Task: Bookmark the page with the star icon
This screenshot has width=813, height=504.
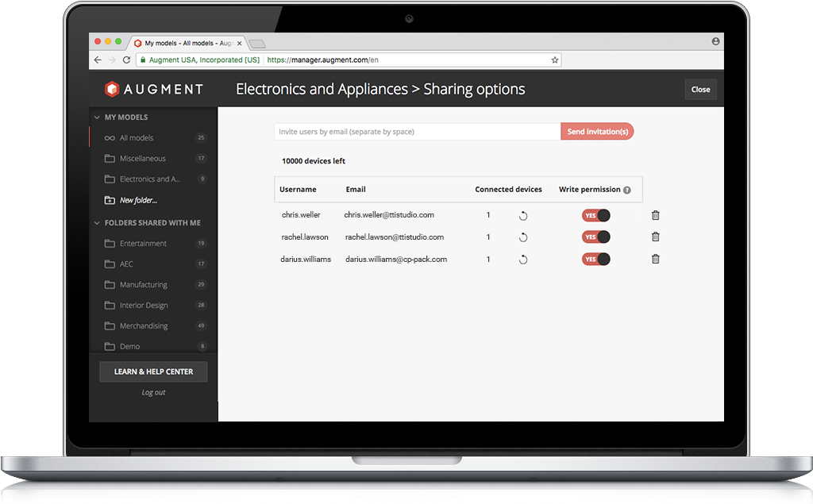Action: (554, 60)
